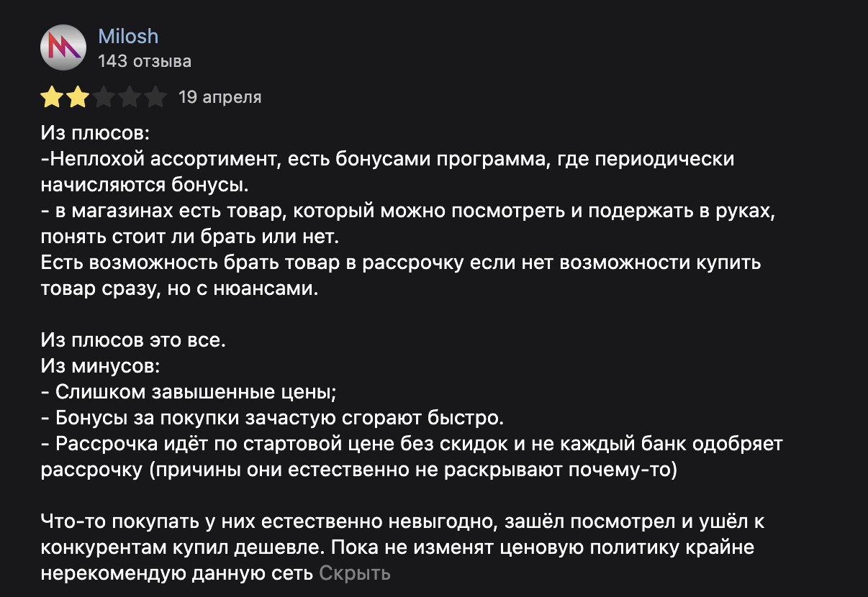Image resolution: width=868 pixels, height=597 pixels.
Task: Collapse the review using "Скрыть"
Action: [x=354, y=573]
